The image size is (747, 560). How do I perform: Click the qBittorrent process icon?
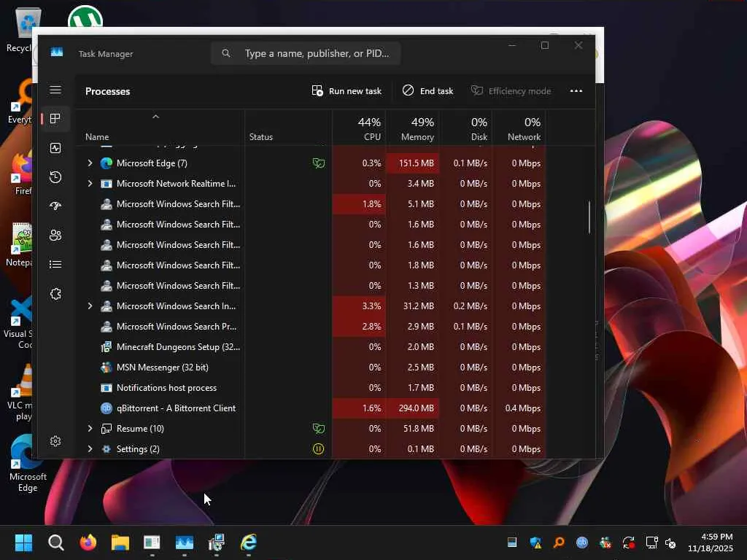tap(107, 408)
